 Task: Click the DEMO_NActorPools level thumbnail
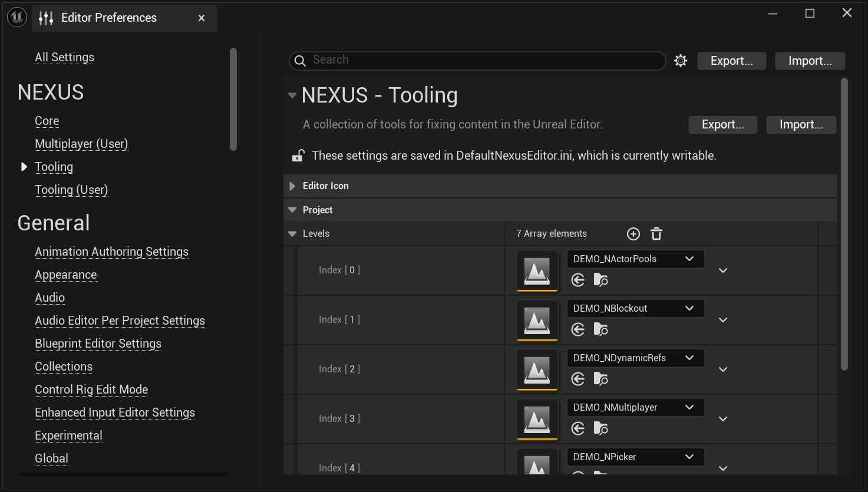pos(537,270)
